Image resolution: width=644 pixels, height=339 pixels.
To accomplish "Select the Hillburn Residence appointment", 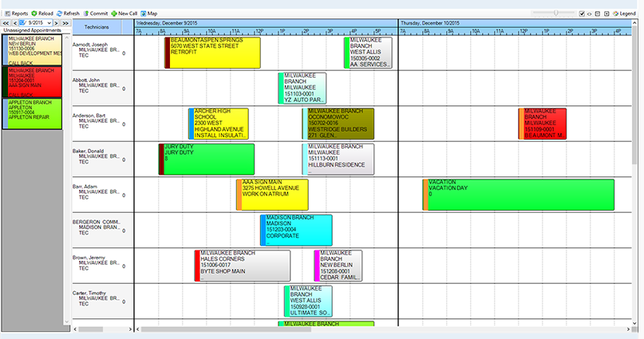I will pos(338,160).
